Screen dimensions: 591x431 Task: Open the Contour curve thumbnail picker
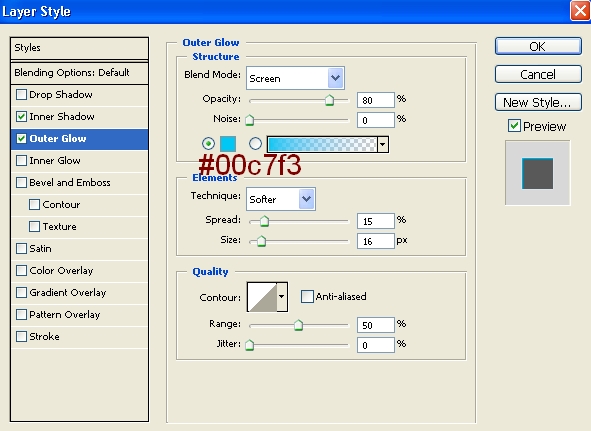(x=262, y=297)
